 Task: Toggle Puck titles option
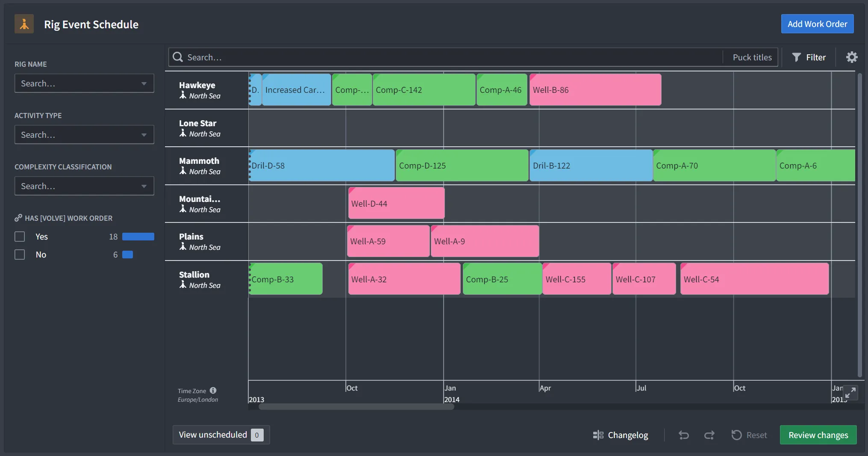[x=752, y=57]
